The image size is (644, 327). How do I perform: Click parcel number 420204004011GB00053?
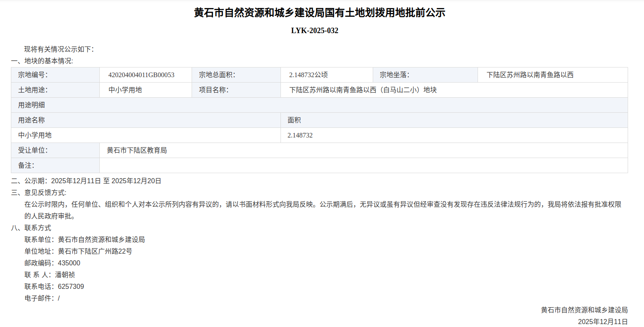click(x=141, y=75)
